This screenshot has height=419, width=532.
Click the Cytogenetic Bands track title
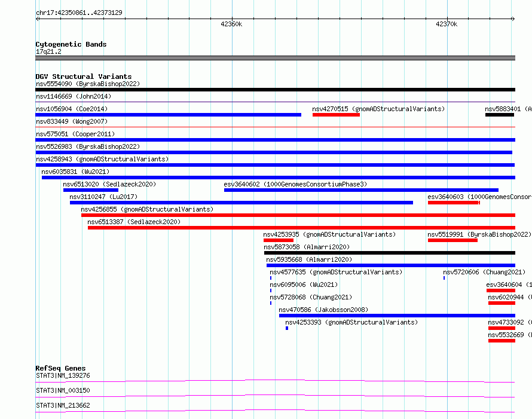tap(71, 44)
